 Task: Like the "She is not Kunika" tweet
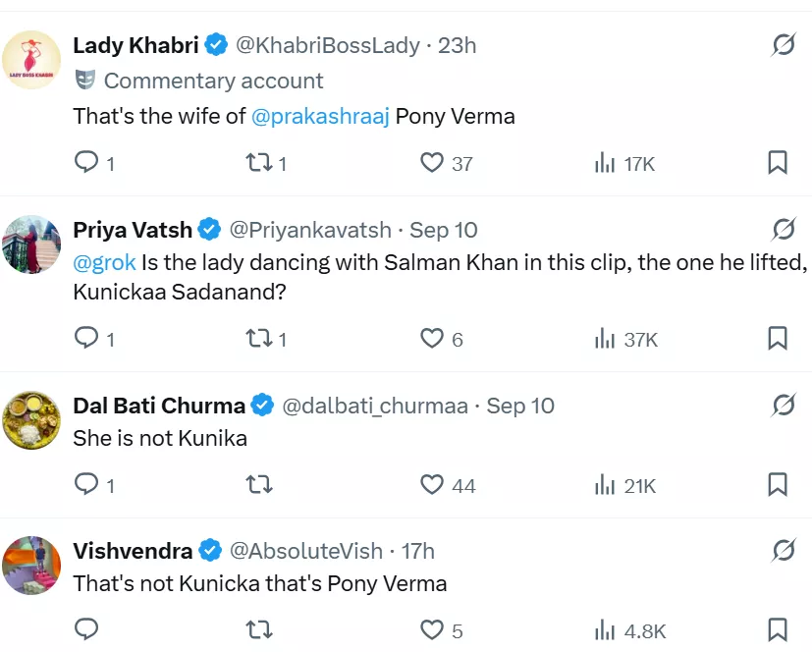[432, 485]
